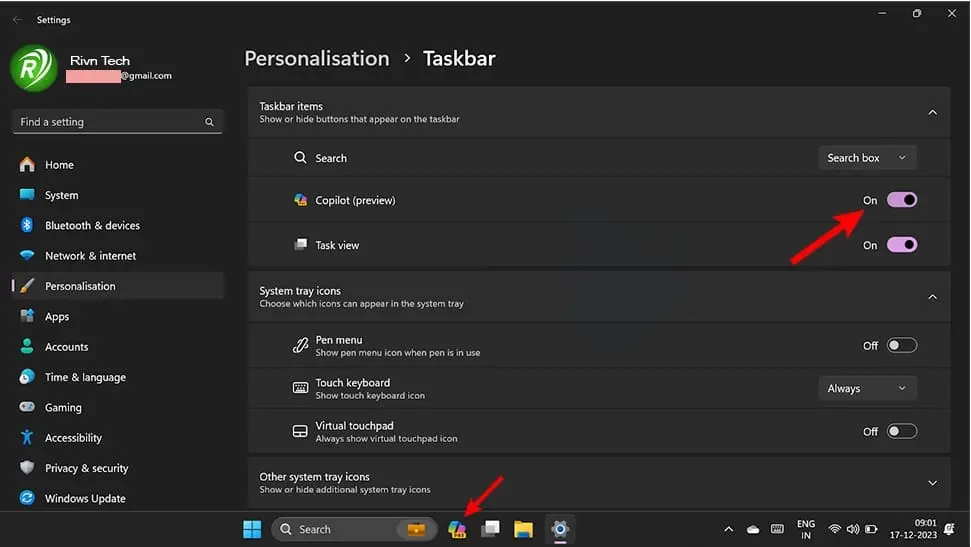Image resolution: width=971 pixels, height=547 pixels.
Task: Enable the Pen menu toggle
Action: tap(902, 345)
